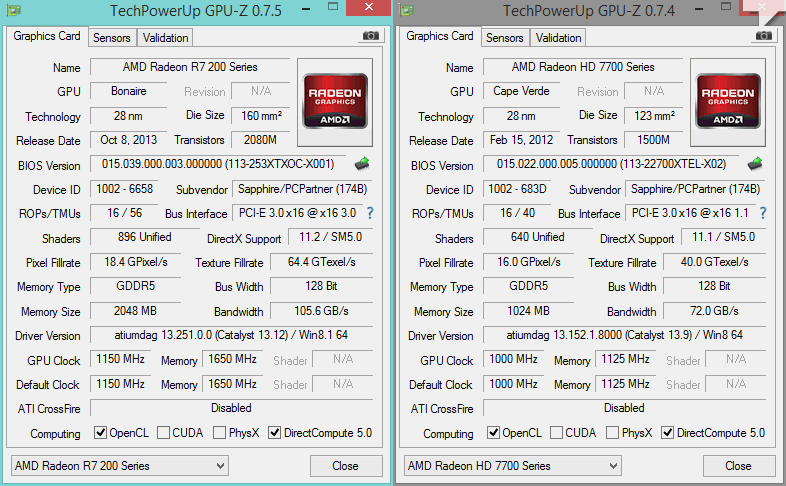Click Close button in GPU-Z 0.7.5
Screen dimensions: 786x486
(x=346, y=466)
